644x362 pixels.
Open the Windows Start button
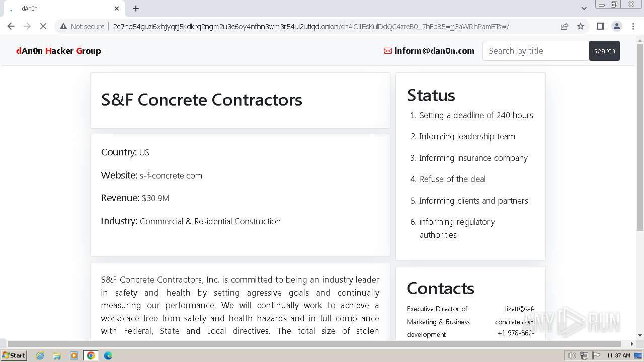point(14,355)
